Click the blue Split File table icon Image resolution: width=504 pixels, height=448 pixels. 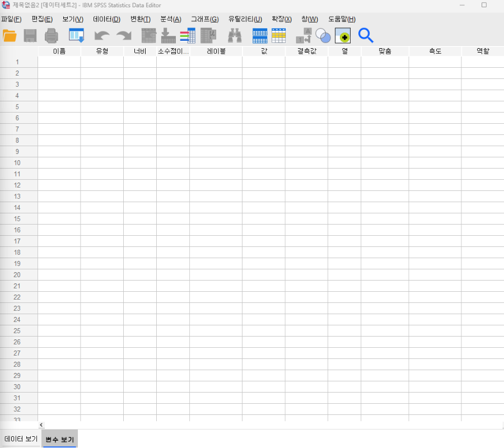[x=260, y=36]
